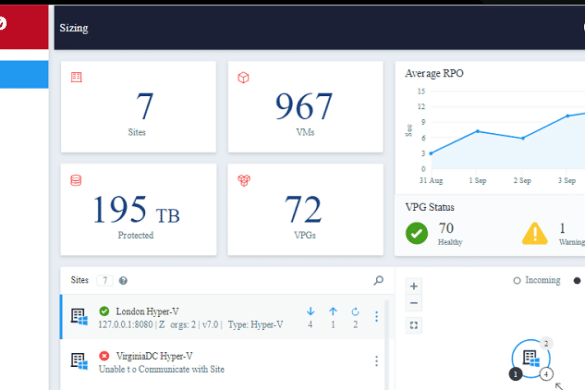Viewport: 585px width, 390px height.
Task: Click the Sizing page title
Action: tap(74, 28)
